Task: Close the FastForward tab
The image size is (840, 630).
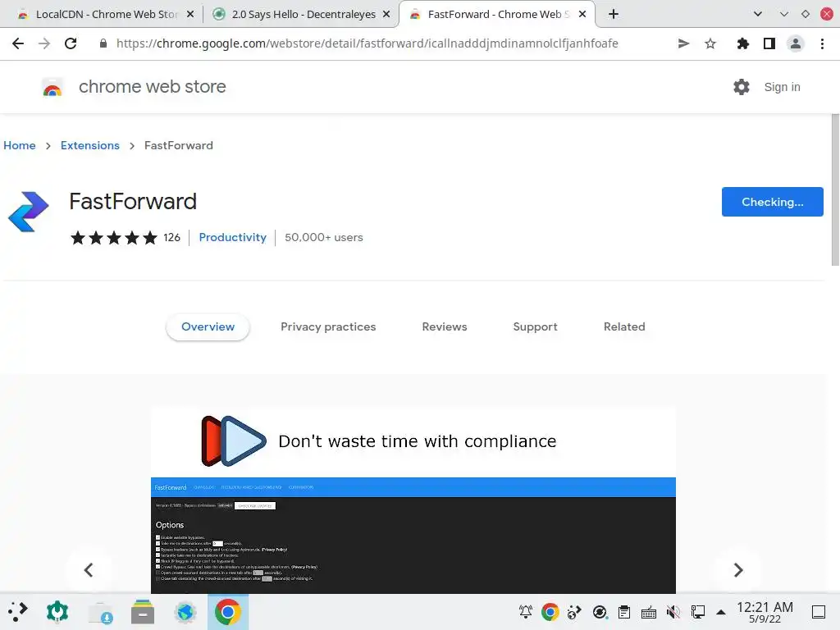Action: pos(582,15)
